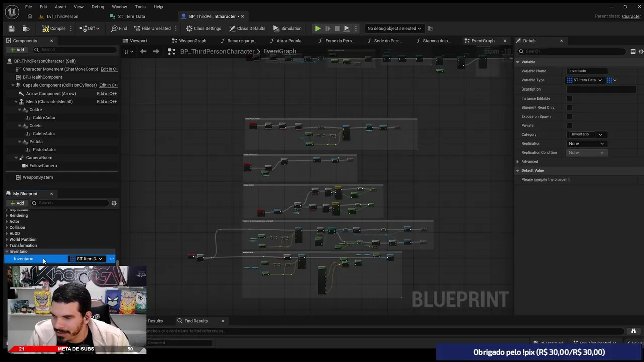Click BP_ThirdPersonCharacter breadcrumb
644x362 pixels.
[217, 51]
